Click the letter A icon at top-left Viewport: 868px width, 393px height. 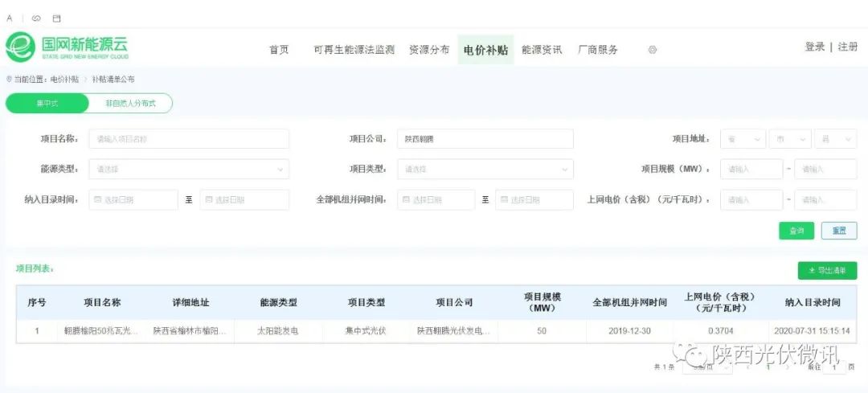click(10, 18)
